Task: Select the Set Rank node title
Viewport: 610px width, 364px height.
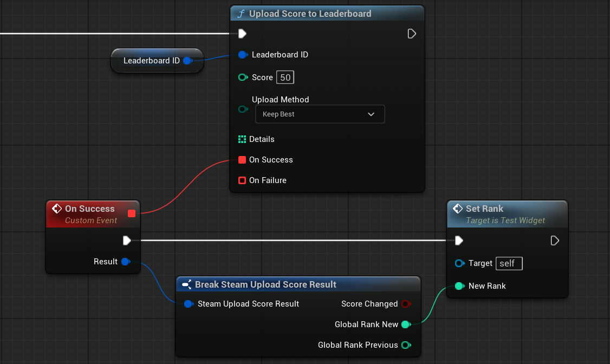Action: [484, 209]
